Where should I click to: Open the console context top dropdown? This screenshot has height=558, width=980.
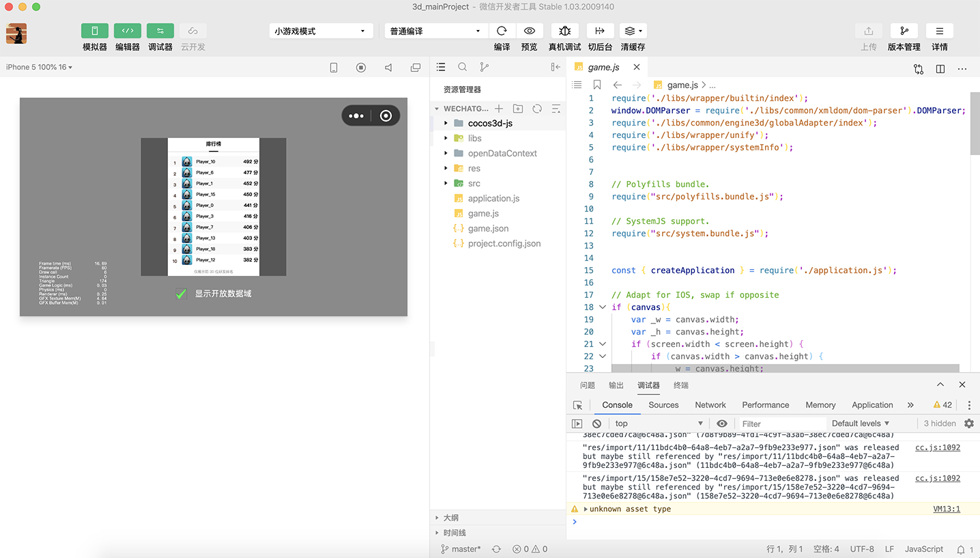pyautogui.click(x=659, y=423)
